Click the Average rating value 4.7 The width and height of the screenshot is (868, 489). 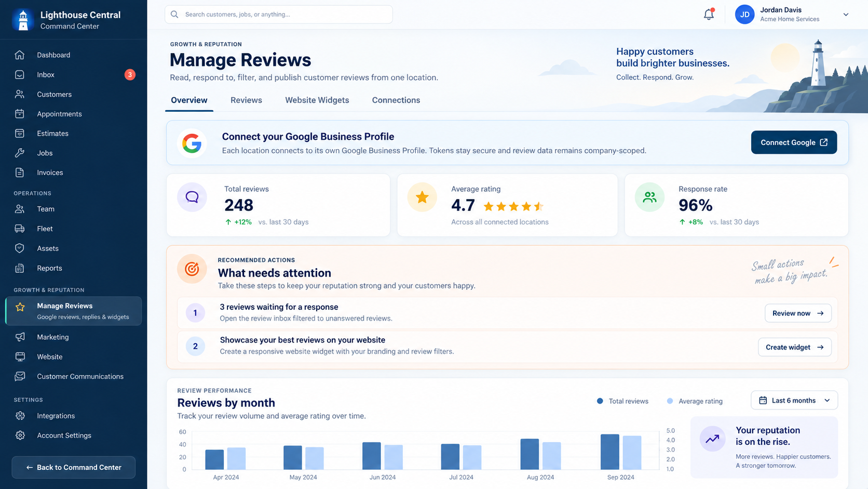(x=463, y=205)
